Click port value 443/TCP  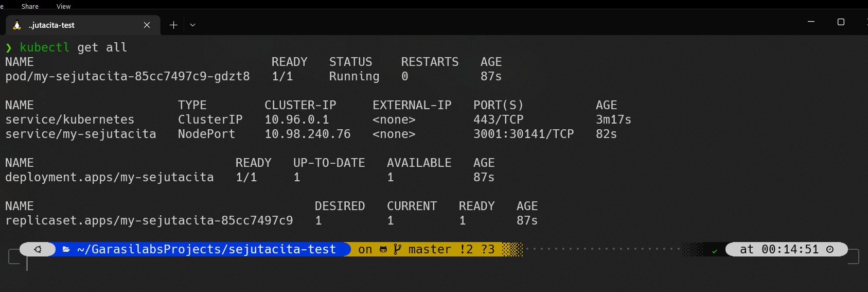point(499,119)
